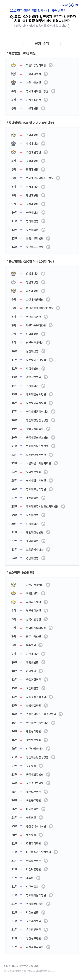Image resolution: width=84 pixels, height=980 pixels.
Task: Go to previous ranking category arrow
Action: (23, 44)
